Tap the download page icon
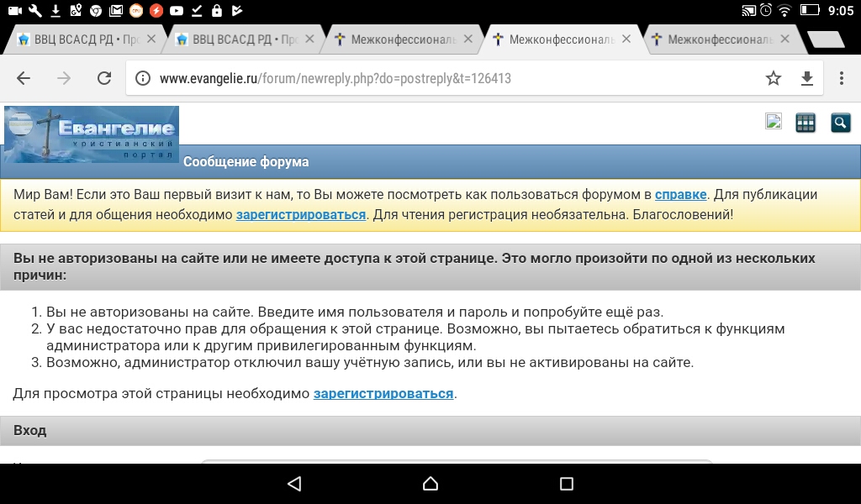This screenshot has width=861, height=504. pos(807,78)
